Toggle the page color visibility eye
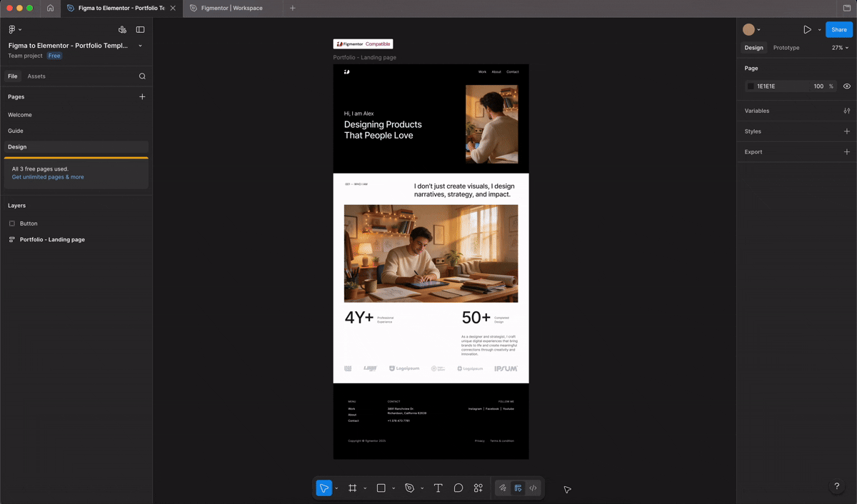Image resolution: width=857 pixels, height=504 pixels. click(x=846, y=86)
